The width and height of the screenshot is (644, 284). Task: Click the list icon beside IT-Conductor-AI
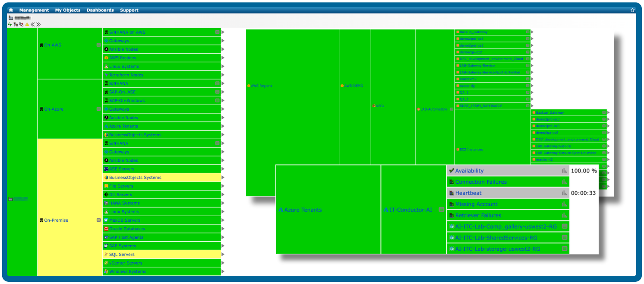click(441, 210)
